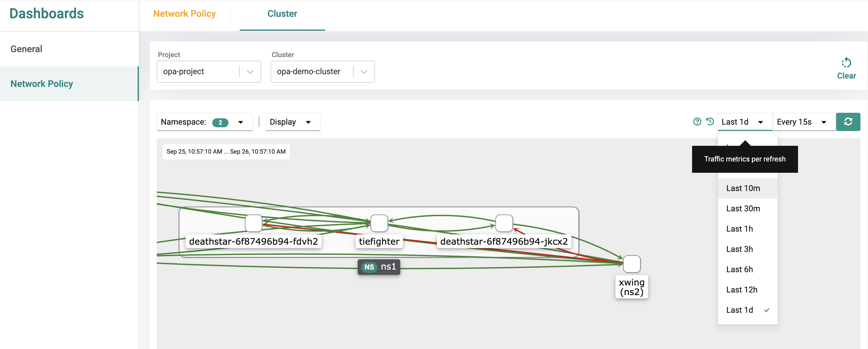Open the Namespace dropdown

pyautogui.click(x=204, y=122)
